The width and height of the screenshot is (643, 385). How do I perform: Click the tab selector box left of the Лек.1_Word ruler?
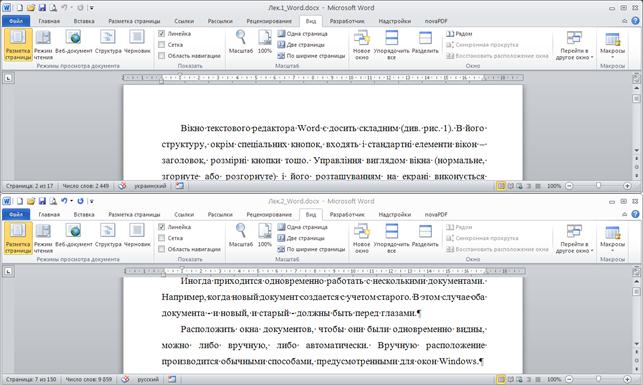pyautogui.click(x=9, y=77)
